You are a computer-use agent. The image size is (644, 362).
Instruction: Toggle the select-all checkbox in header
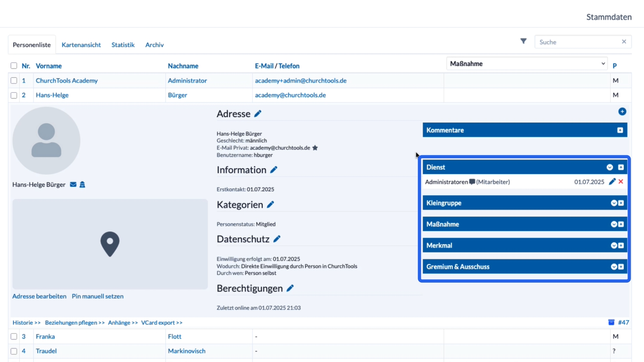(x=14, y=66)
